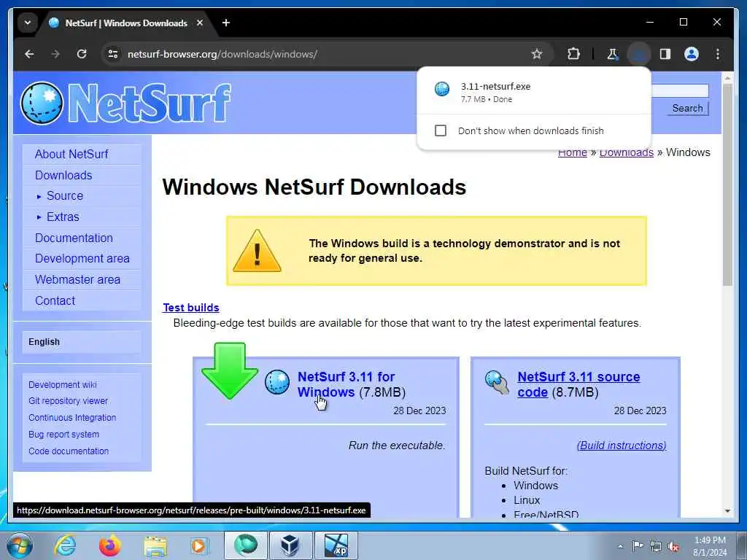Select English language entry
The width and height of the screenshot is (747, 560).
pyautogui.click(x=44, y=342)
